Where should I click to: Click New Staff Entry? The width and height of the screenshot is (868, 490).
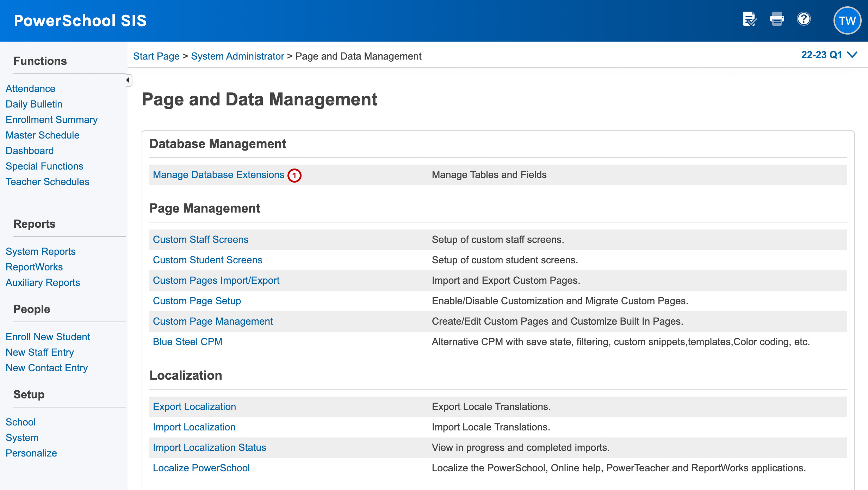[x=40, y=352]
